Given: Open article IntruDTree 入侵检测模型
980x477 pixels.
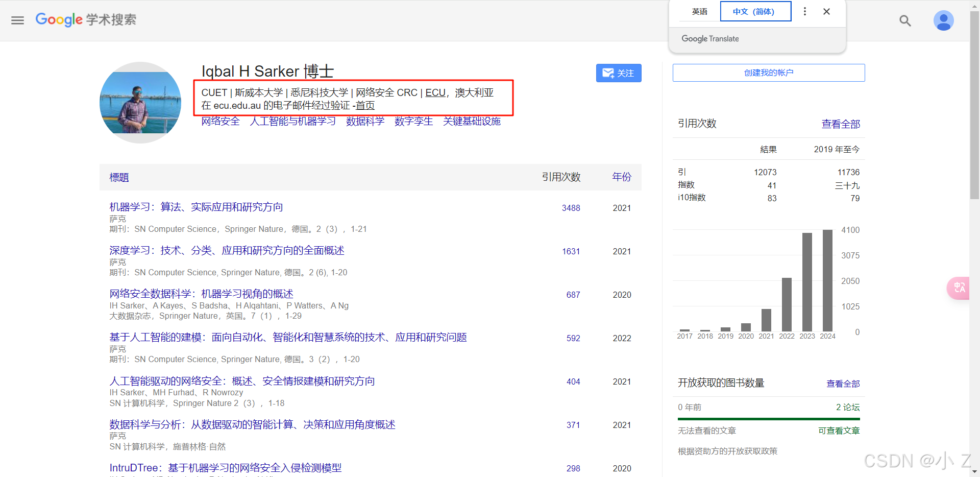Looking at the screenshot, I should click(x=226, y=468).
